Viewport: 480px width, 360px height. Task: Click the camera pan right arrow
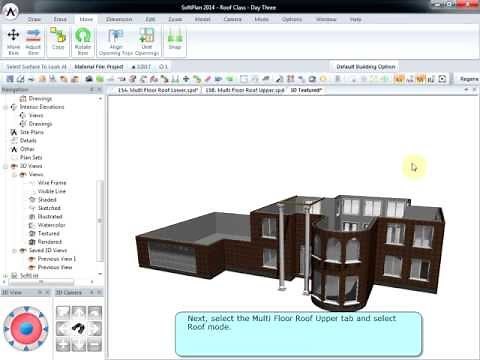point(95,329)
